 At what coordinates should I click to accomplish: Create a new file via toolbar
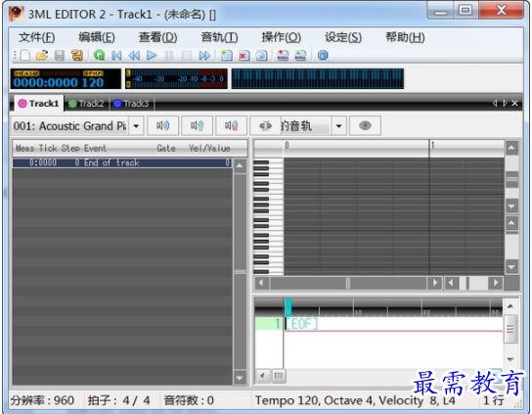pos(25,55)
